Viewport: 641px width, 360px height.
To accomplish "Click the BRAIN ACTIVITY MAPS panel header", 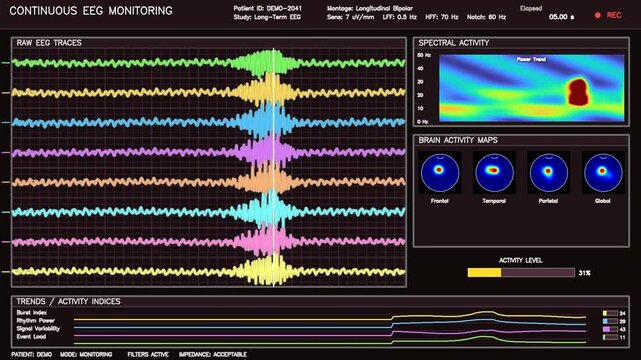I will click(458, 140).
